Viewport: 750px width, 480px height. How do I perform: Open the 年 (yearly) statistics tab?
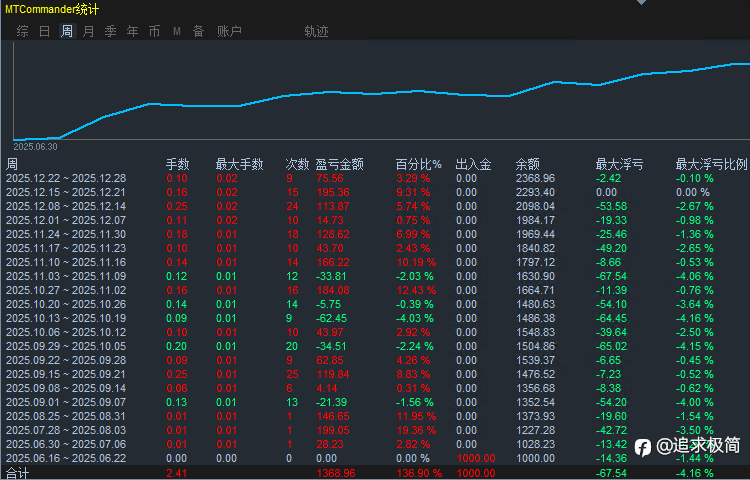[x=133, y=31]
